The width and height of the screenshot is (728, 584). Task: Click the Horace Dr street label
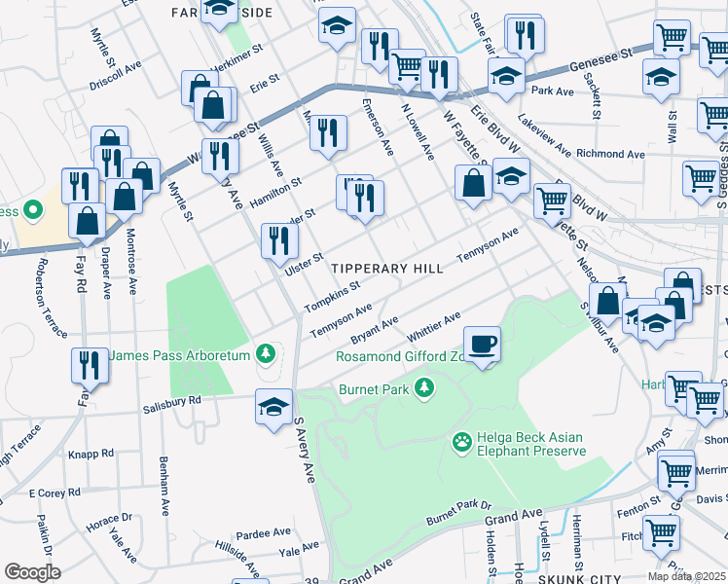coord(109,523)
